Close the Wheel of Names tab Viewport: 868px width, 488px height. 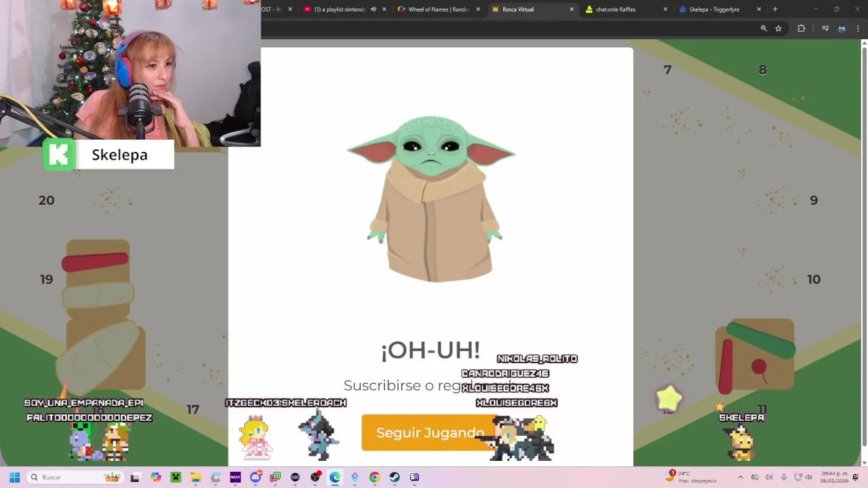coord(478,9)
